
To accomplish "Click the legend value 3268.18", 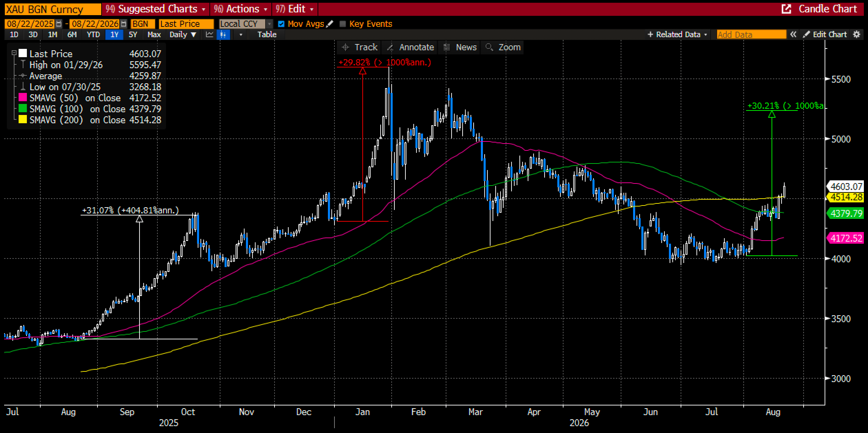I will pos(145,87).
